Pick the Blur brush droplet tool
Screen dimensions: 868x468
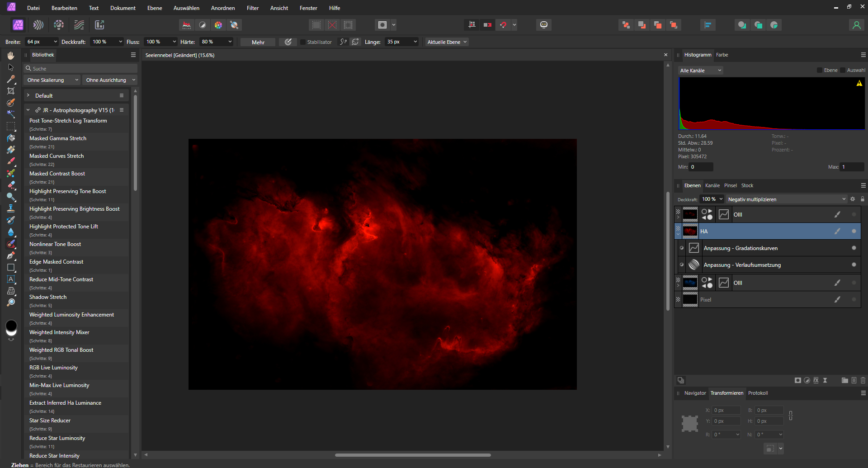pos(11,232)
